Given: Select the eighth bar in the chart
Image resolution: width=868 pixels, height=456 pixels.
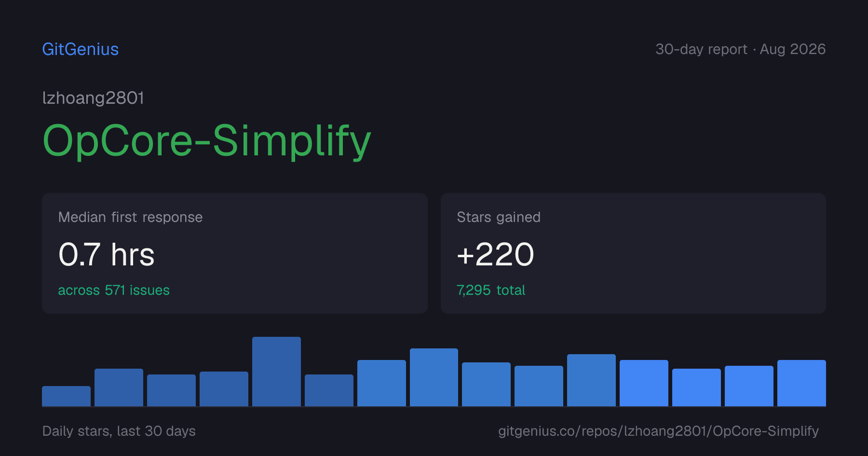Looking at the screenshot, I should [x=434, y=377].
